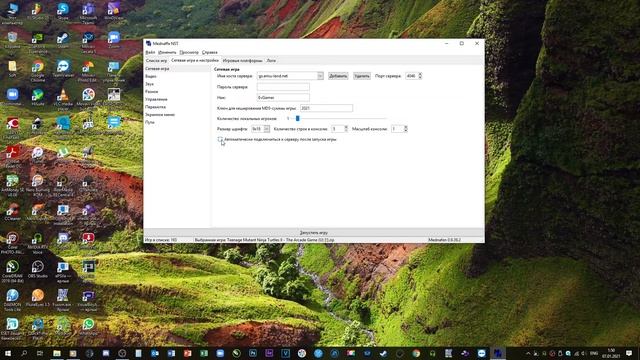Viewport: 640px width, 360px height.
Task: Select the Сетевая игра и настройки tab
Action: click(195, 60)
